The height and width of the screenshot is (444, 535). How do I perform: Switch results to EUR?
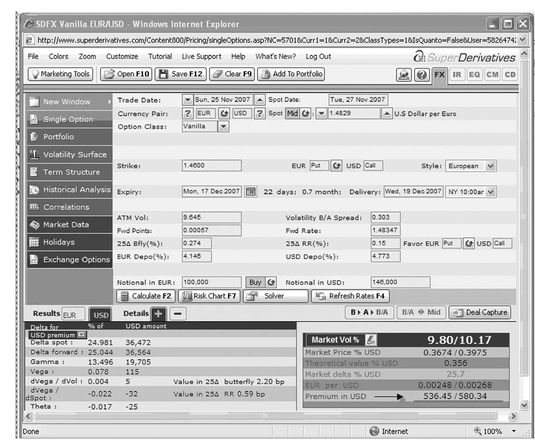[73, 315]
